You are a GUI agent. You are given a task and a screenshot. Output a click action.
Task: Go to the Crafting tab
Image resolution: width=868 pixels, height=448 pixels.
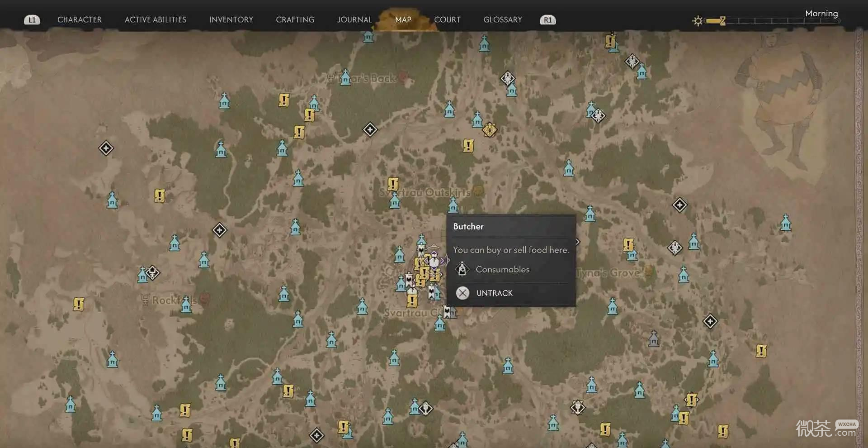coord(295,20)
